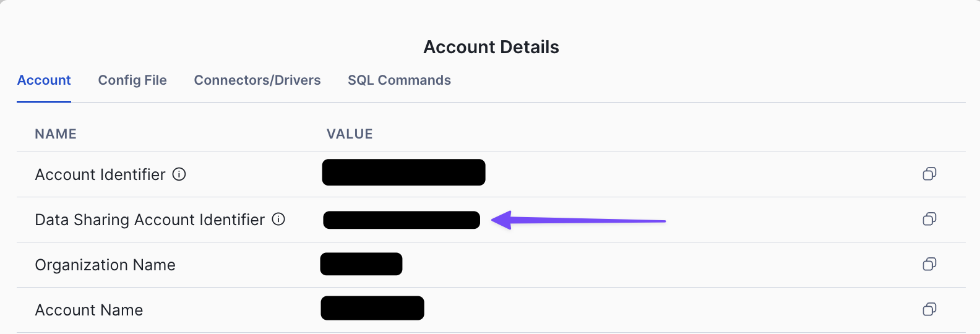
Task: Select the redacted Account Name value
Action: click(372, 308)
